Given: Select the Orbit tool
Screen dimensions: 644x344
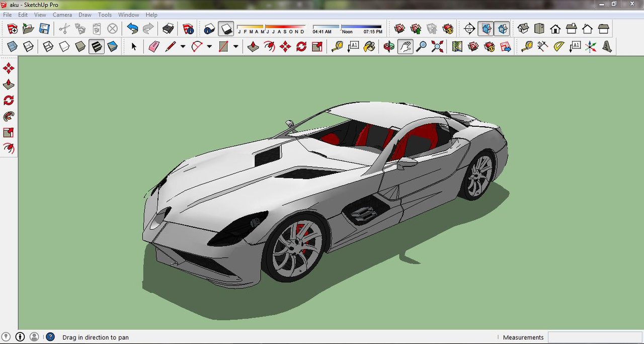Looking at the screenshot, I should click(389, 47).
